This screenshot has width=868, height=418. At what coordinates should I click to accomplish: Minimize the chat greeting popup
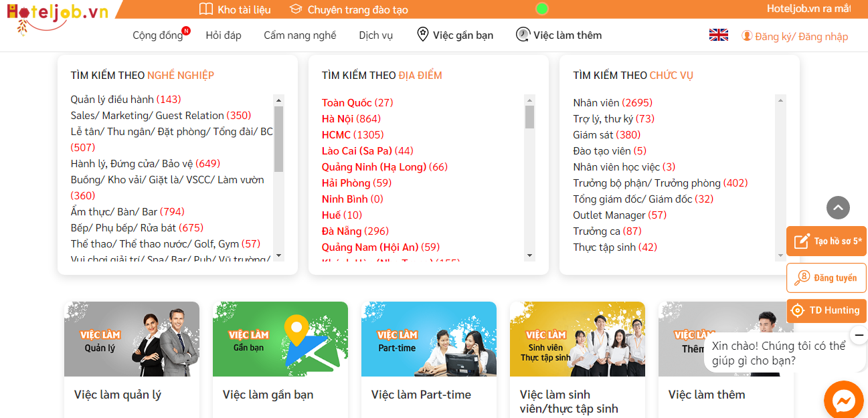click(x=858, y=334)
